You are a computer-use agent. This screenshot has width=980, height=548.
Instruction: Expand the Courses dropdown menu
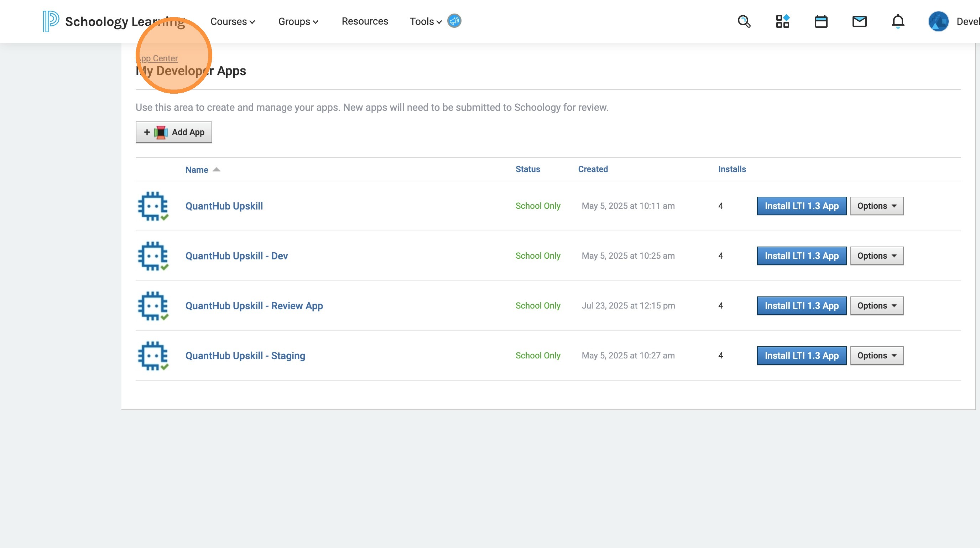pyautogui.click(x=233, y=21)
